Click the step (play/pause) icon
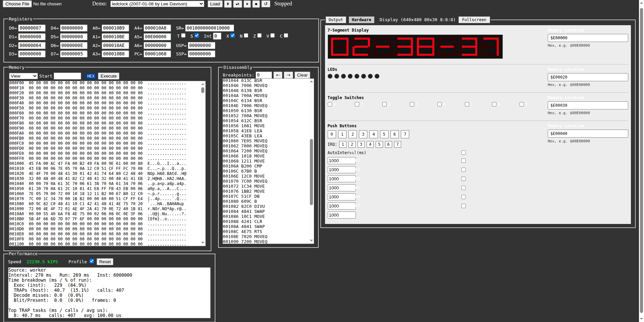The image size is (644, 322). click(237, 4)
